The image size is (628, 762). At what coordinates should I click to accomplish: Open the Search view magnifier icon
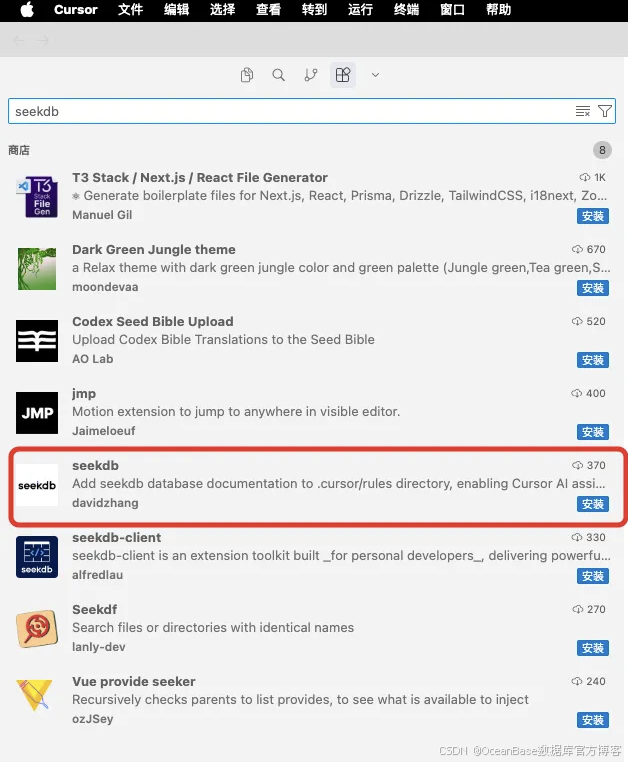coord(279,75)
